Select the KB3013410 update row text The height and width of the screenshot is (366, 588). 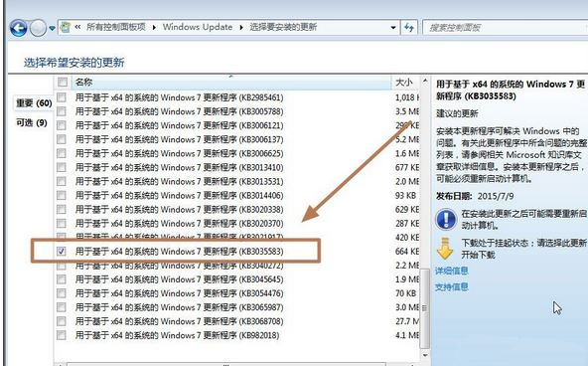pyautogui.click(x=179, y=167)
